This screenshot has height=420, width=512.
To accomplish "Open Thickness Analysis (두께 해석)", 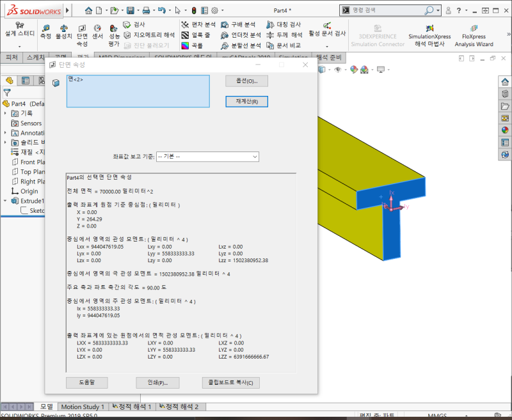I will 284,35.
